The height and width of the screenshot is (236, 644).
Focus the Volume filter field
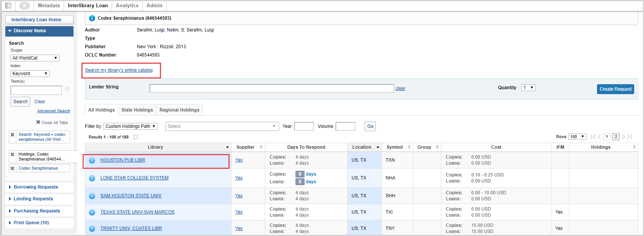click(345, 126)
